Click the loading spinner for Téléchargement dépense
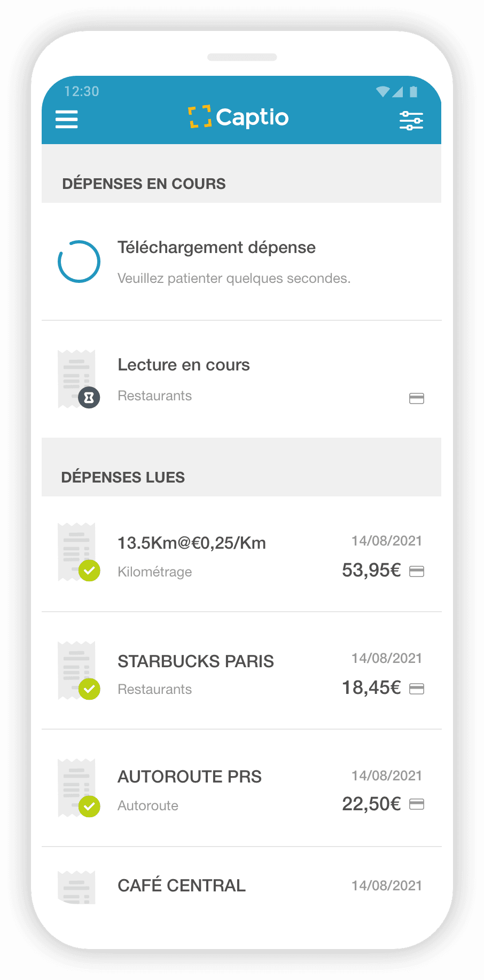Viewport: 484px width, 980px height. coord(79,262)
